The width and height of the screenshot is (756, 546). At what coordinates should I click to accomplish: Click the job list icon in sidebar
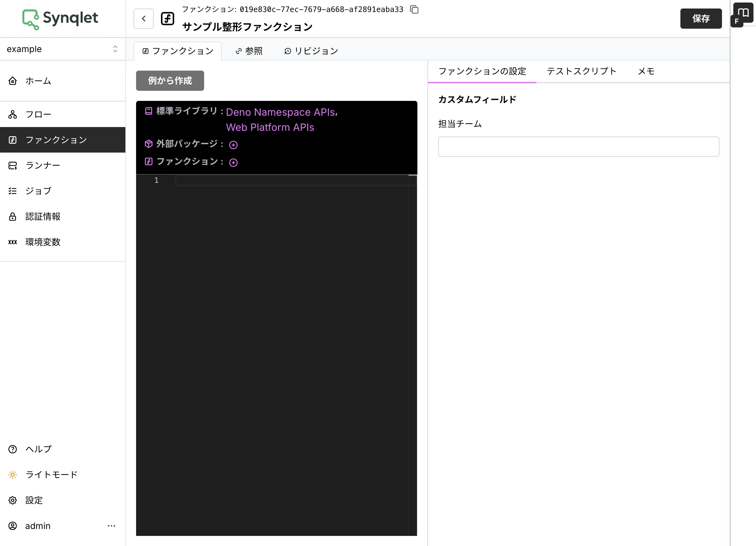coord(13,191)
